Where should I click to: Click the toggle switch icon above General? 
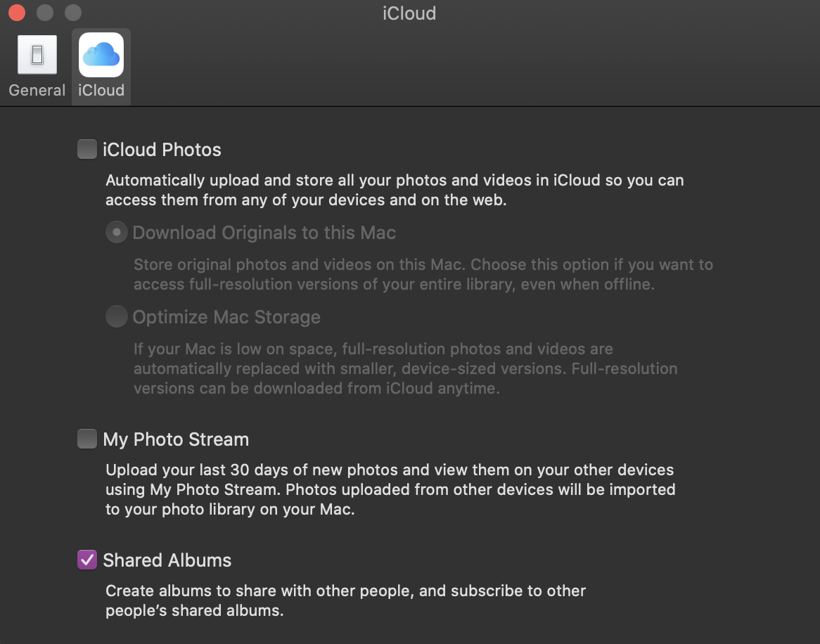click(37, 54)
